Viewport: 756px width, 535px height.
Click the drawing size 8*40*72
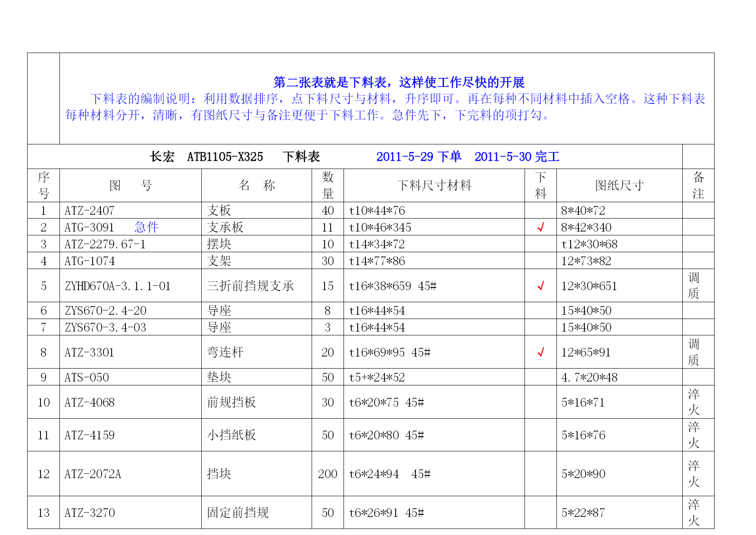click(x=583, y=211)
